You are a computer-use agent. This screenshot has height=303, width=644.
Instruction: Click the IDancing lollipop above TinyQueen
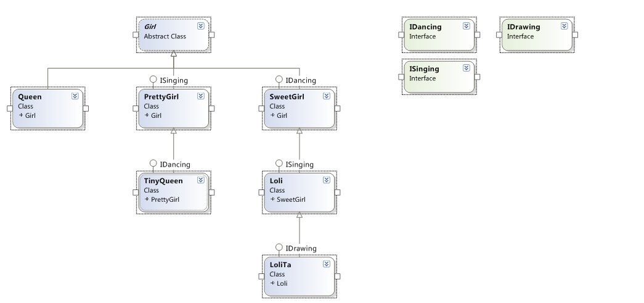pyautogui.click(x=153, y=164)
